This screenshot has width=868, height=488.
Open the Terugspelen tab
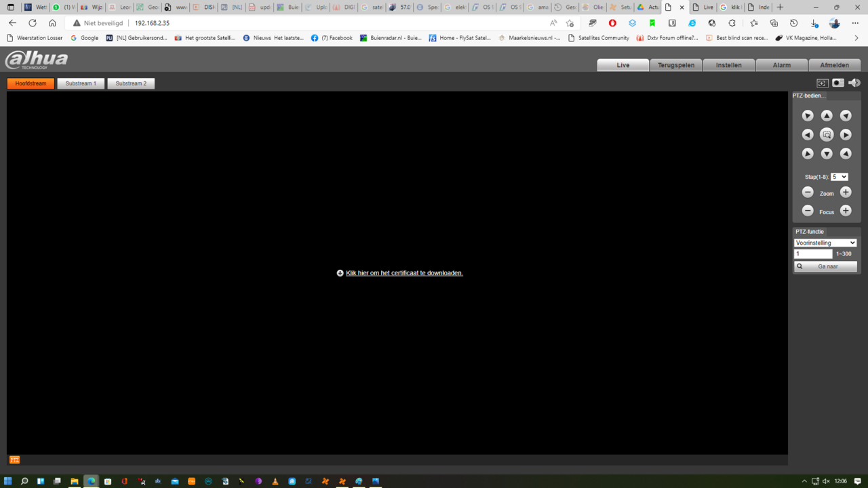[x=676, y=65]
